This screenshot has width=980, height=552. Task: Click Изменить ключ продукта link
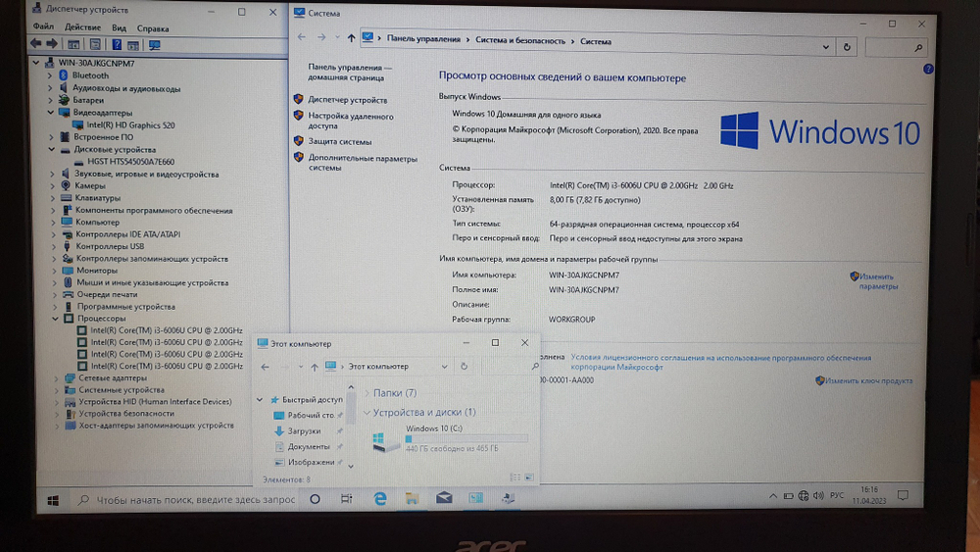[x=868, y=380]
